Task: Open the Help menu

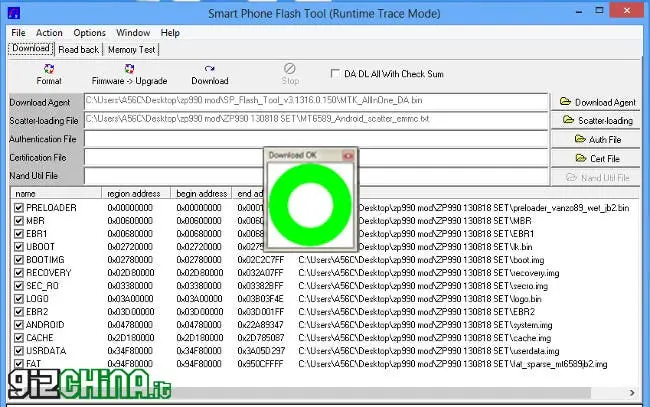Action: [x=170, y=33]
